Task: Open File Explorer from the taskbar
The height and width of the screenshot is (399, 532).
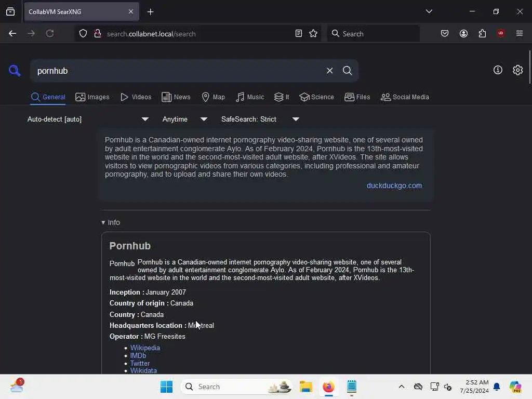Action: [305, 387]
